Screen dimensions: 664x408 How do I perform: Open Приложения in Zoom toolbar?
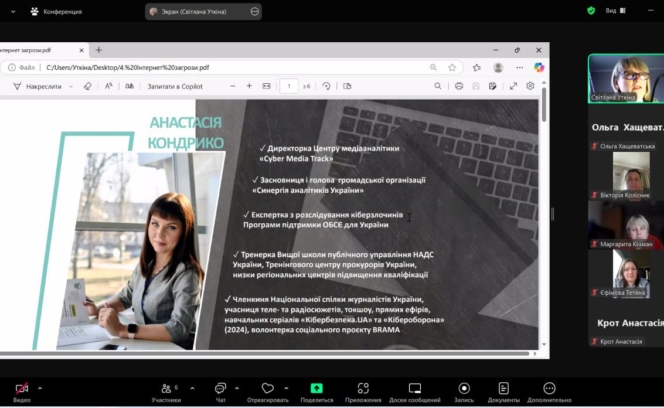(x=363, y=389)
